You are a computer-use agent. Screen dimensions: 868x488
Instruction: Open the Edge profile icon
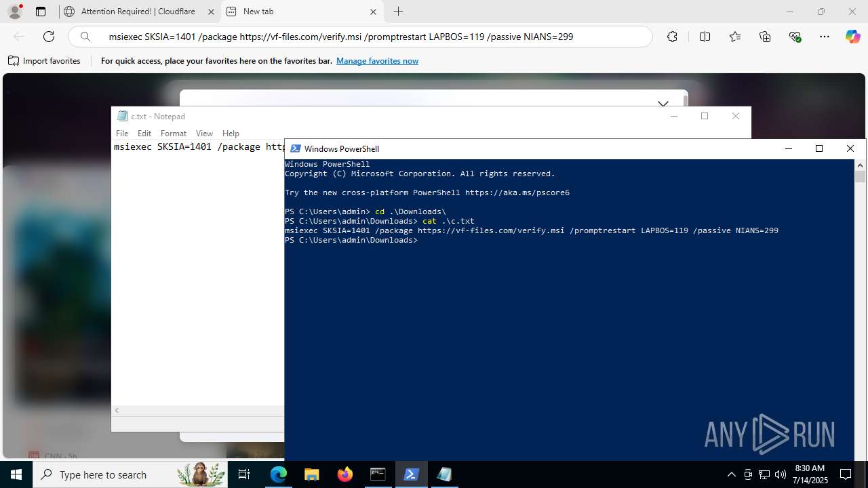pos(15,12)
